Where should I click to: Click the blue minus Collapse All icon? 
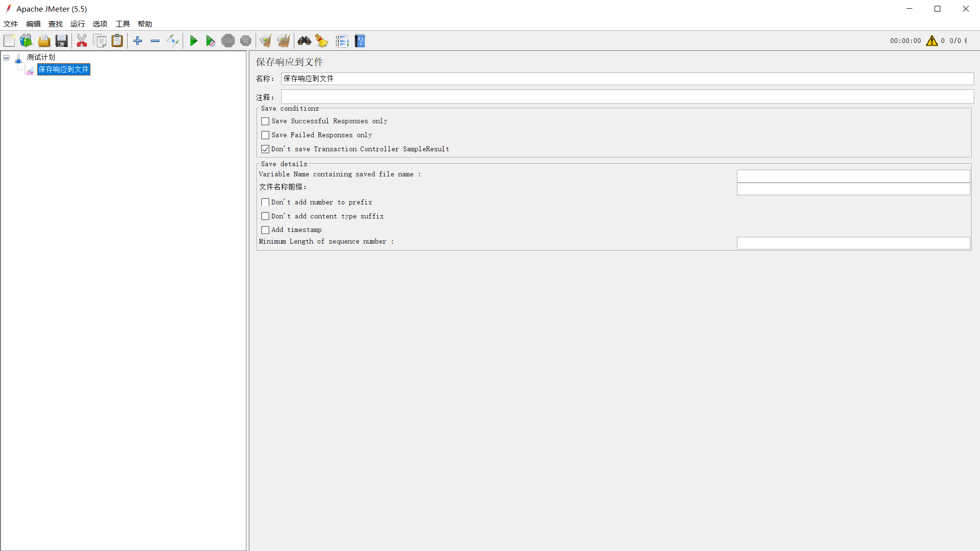pyautogui.click(x=155, y=41)
